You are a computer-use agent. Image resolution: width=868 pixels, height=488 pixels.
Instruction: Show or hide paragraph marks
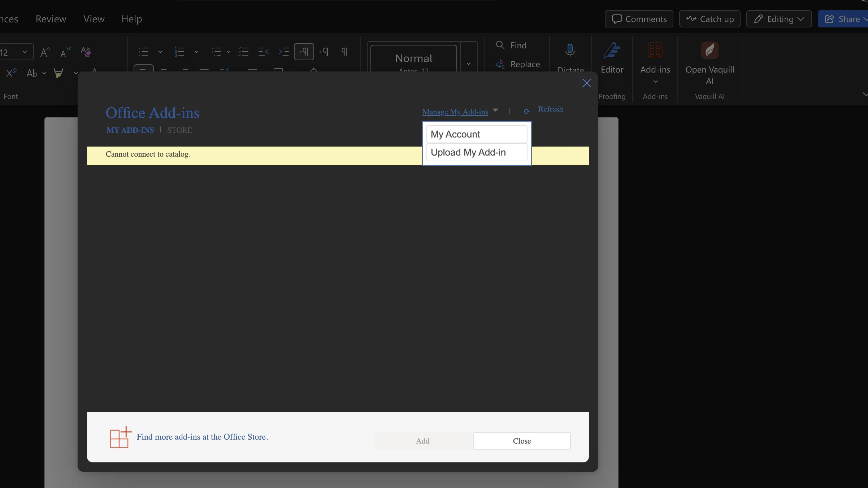pos(344,52)
